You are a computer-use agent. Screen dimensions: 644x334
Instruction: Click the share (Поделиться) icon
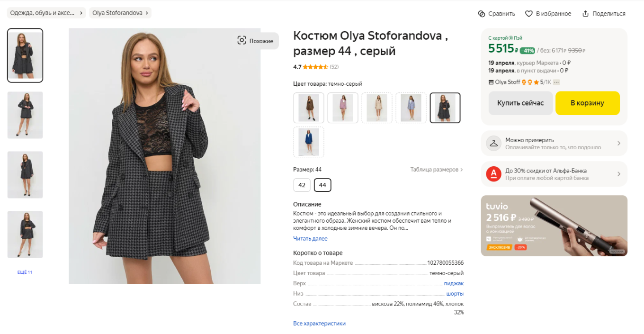pos(586,14)
